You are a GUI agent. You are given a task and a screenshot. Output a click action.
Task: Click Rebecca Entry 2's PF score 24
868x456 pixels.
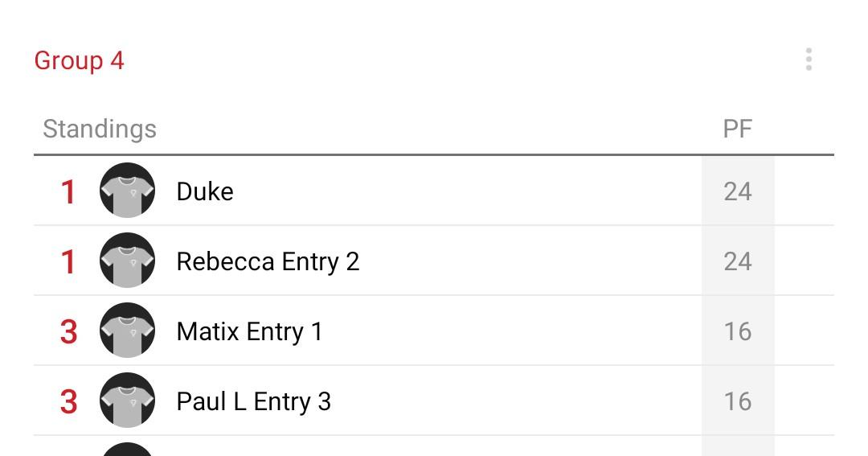pyautogui.click(x=737, y=261)
